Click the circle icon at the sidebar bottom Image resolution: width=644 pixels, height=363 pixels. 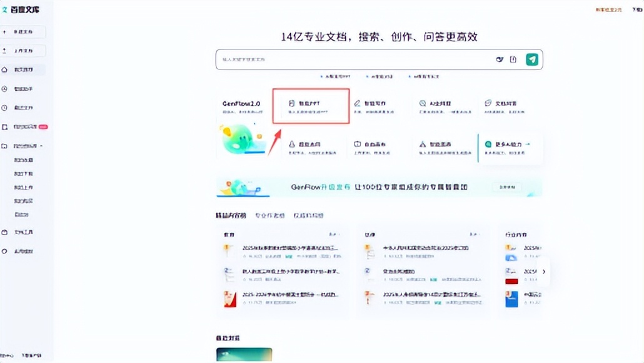4,251
